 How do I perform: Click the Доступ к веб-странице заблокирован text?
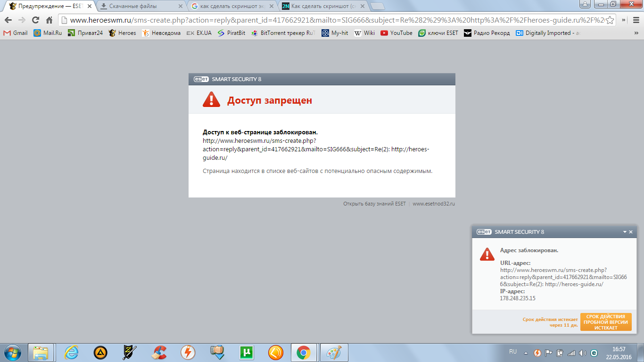tap(260, 132)
